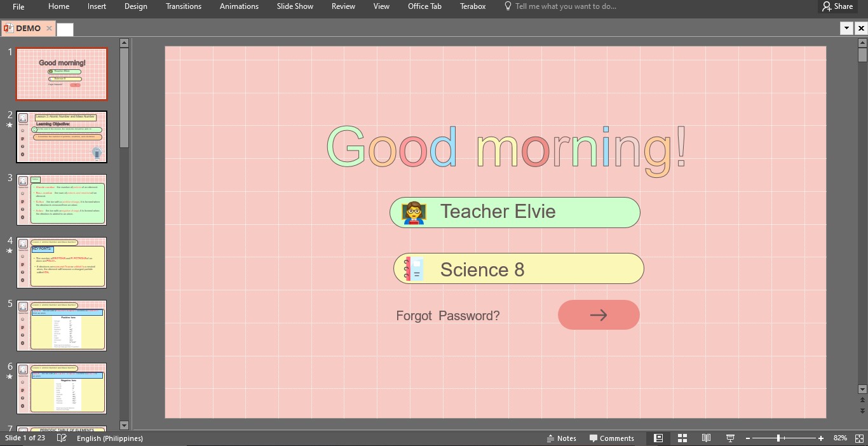This screenshot has width=868, height=446.
Task: Click the lightbulb Tell me icon
Action: (508, 6)
